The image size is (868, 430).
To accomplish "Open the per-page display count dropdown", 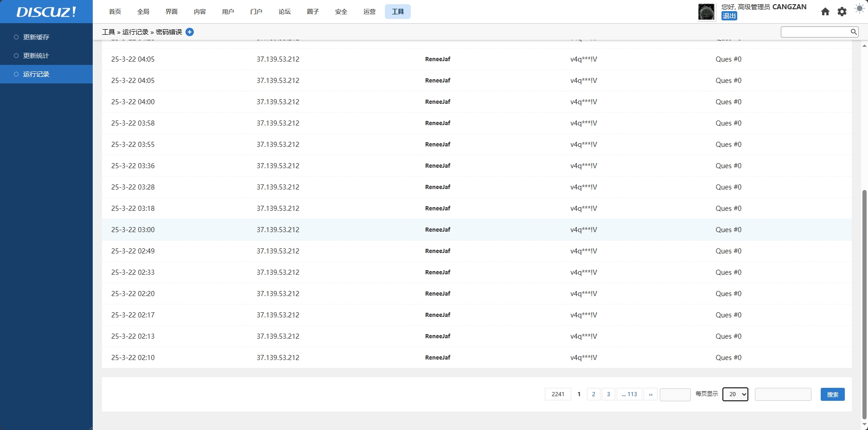I will coord(735,394).
